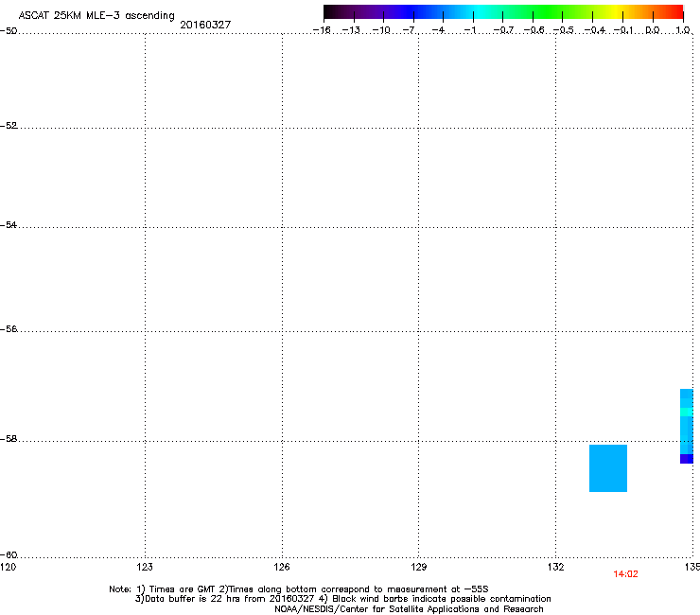The width and height of the screenshot is (700, 615).
Task: Click the -0.1 color scale label
Action: [623, 30]
